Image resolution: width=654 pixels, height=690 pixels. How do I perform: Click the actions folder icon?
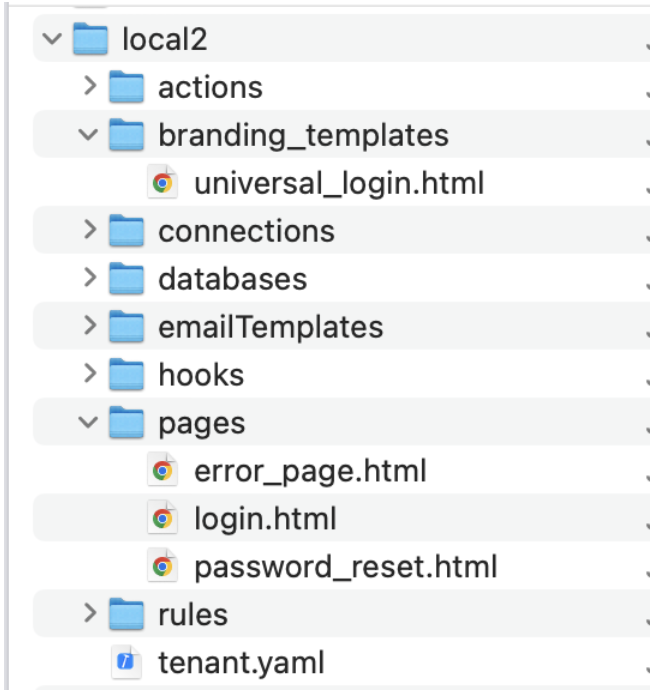click(x=126, y=88)
